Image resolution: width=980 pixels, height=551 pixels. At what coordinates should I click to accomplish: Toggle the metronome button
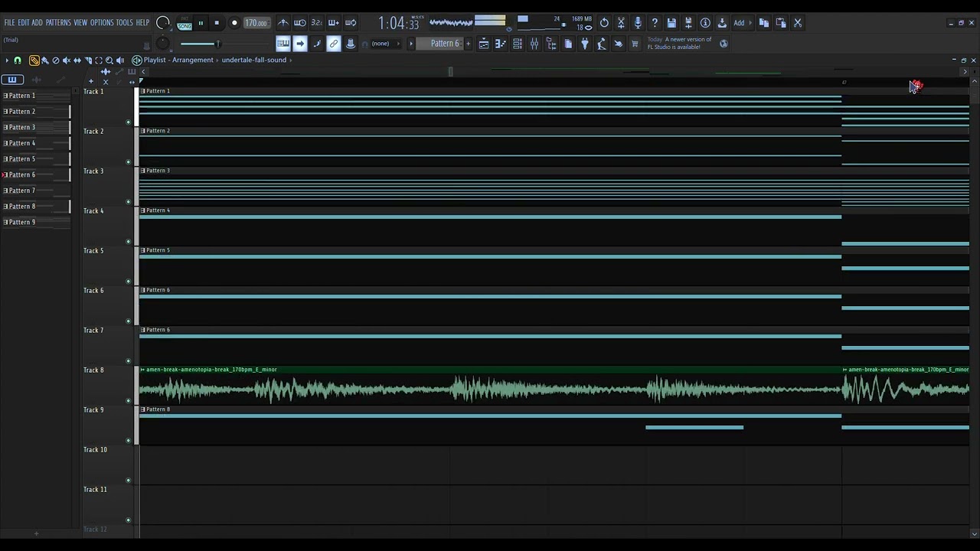pos(283,23)
